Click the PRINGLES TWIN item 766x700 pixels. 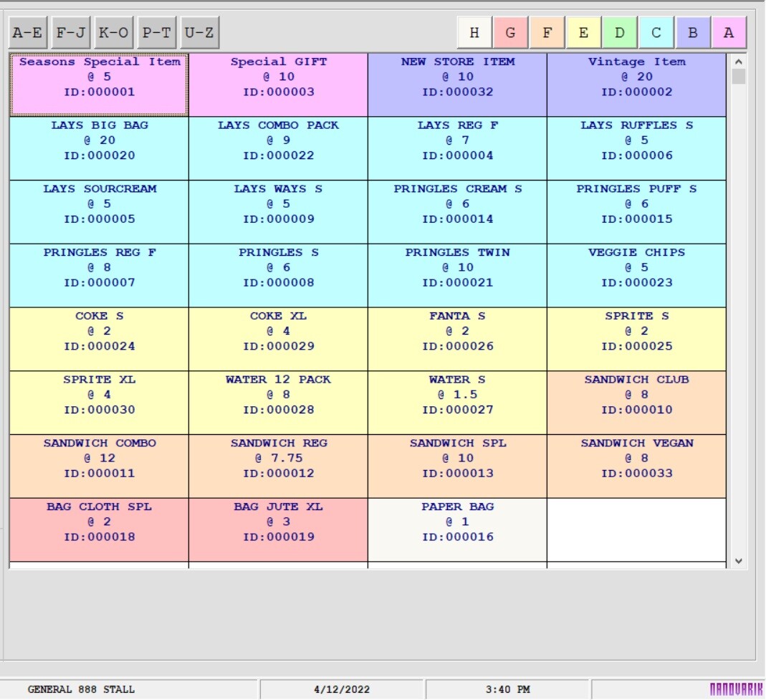click(458, 276)
